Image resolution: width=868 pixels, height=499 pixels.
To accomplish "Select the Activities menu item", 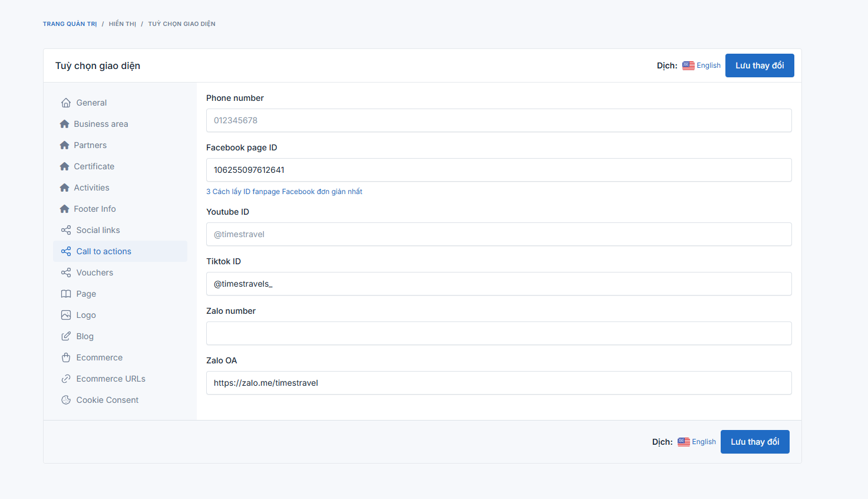I will click(x=120, y=188).
